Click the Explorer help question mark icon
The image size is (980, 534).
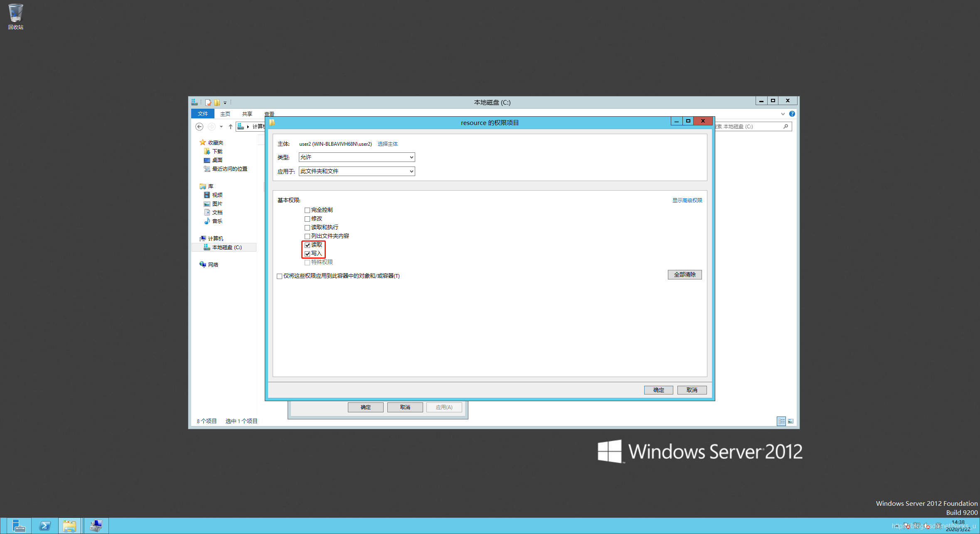pos(792,114)
